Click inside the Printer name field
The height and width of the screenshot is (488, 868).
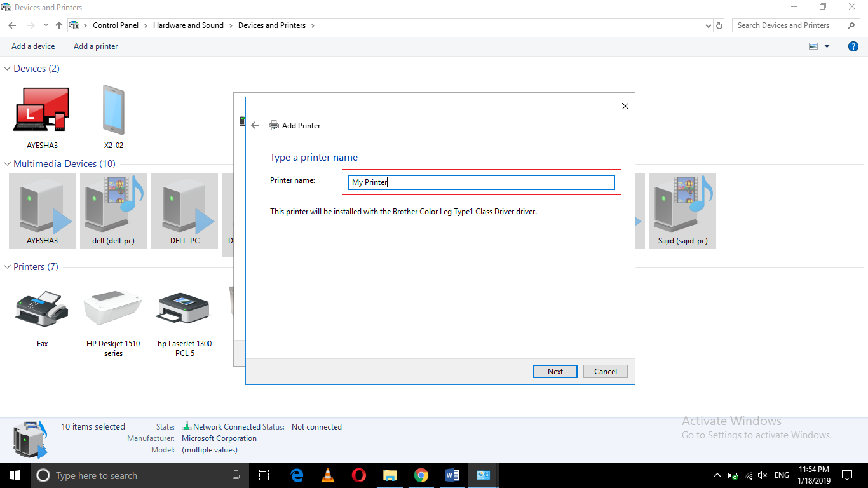[x=481, y=182]
